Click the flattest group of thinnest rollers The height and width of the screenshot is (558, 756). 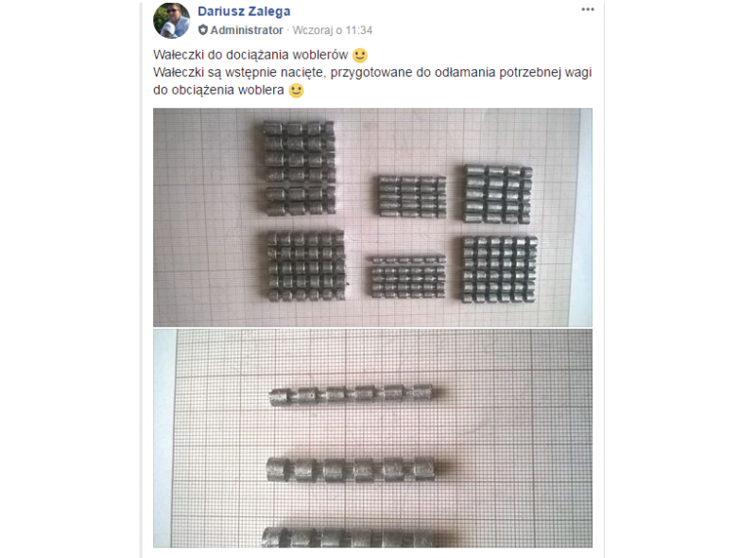[x=408, y=276]
